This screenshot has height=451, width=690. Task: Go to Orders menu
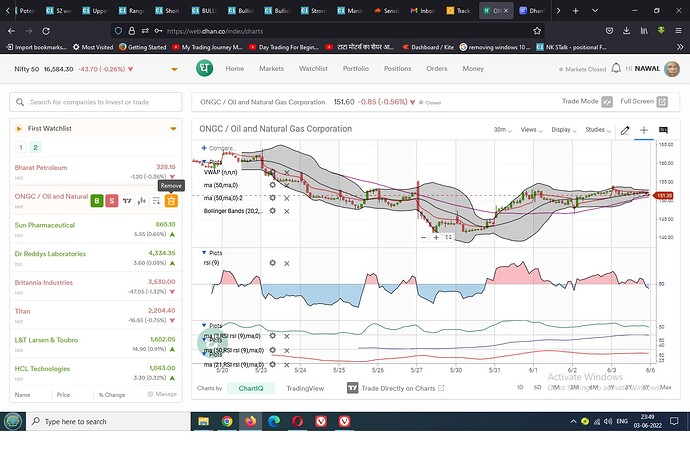(x=437, y=68)
